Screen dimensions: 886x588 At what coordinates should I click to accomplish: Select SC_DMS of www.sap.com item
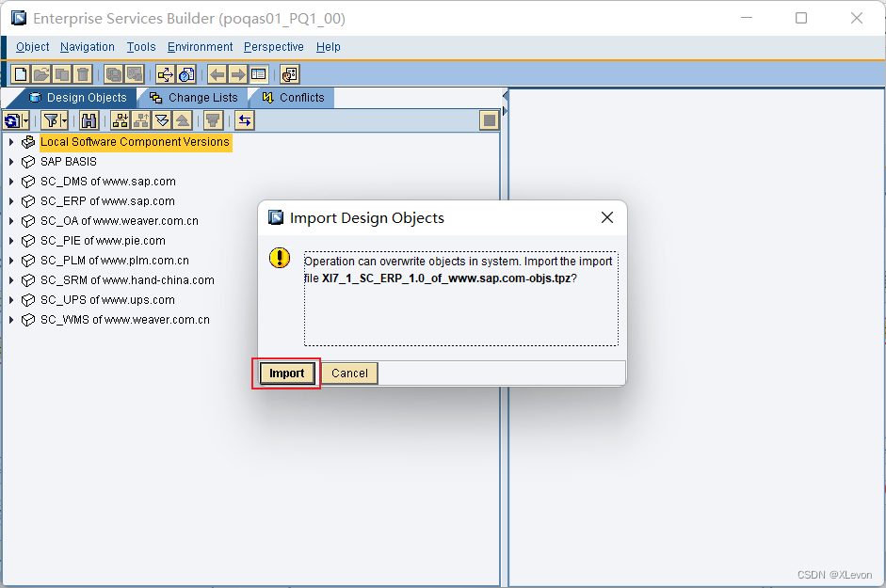(108, 182)
